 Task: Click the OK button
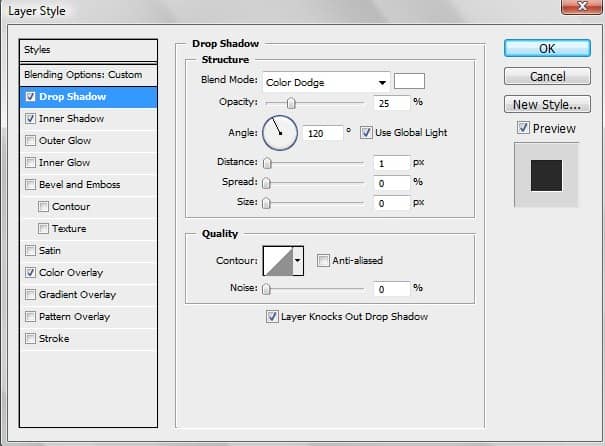pos(547,49)
